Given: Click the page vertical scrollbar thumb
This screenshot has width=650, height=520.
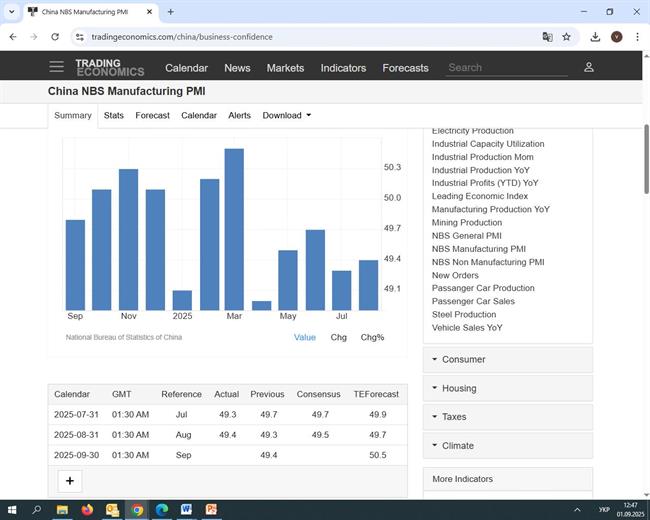Looking at the screenshot, I should pos(646,159).
